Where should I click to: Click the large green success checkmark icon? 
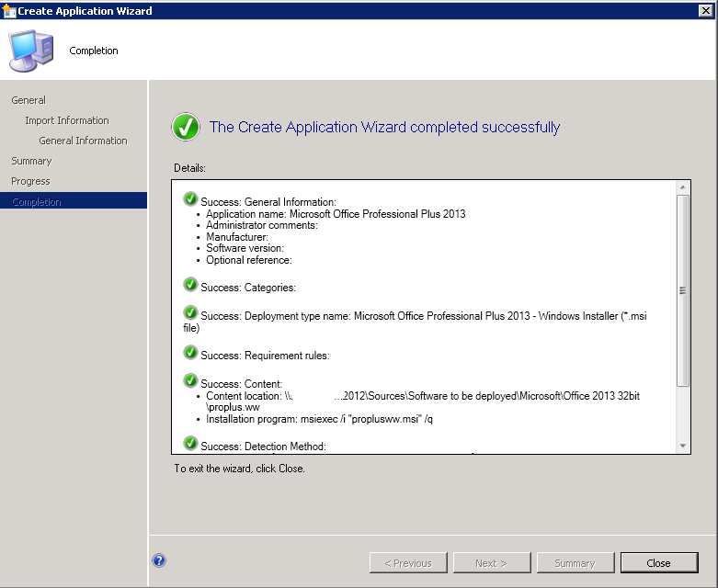point(186,127)
